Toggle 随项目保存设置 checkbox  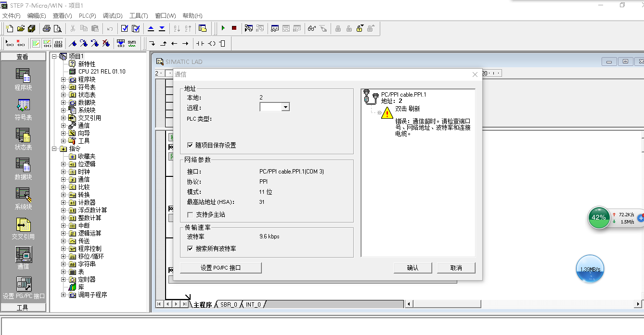point(190,145)
